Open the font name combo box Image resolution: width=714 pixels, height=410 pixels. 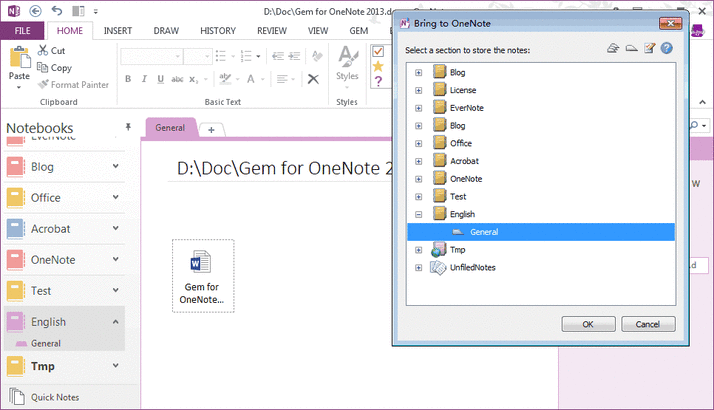coord(152,56)
